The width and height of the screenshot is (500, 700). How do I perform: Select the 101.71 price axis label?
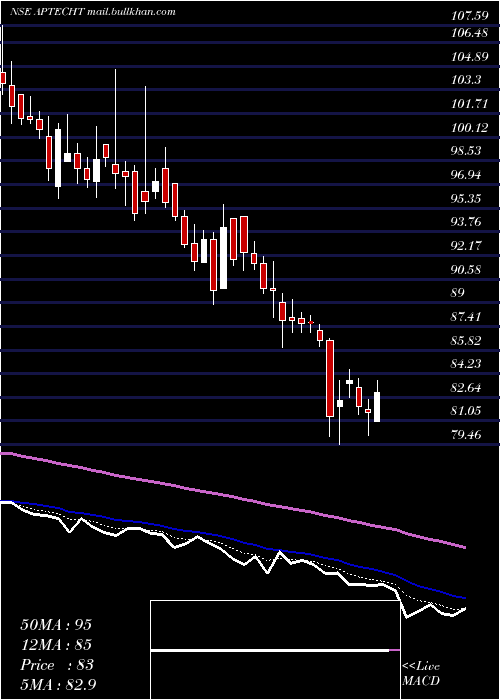(469, 104)
